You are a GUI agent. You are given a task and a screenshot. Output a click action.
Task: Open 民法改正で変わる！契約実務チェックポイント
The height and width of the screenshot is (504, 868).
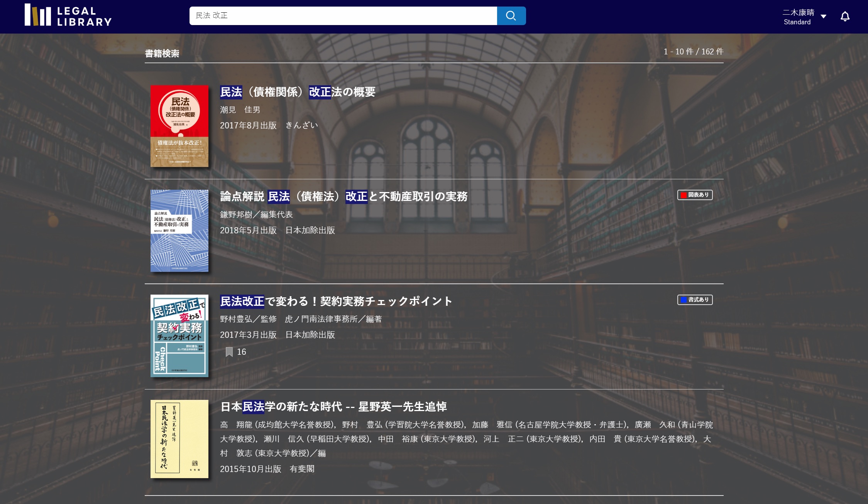pyautogui.click(x=335, y=301)
